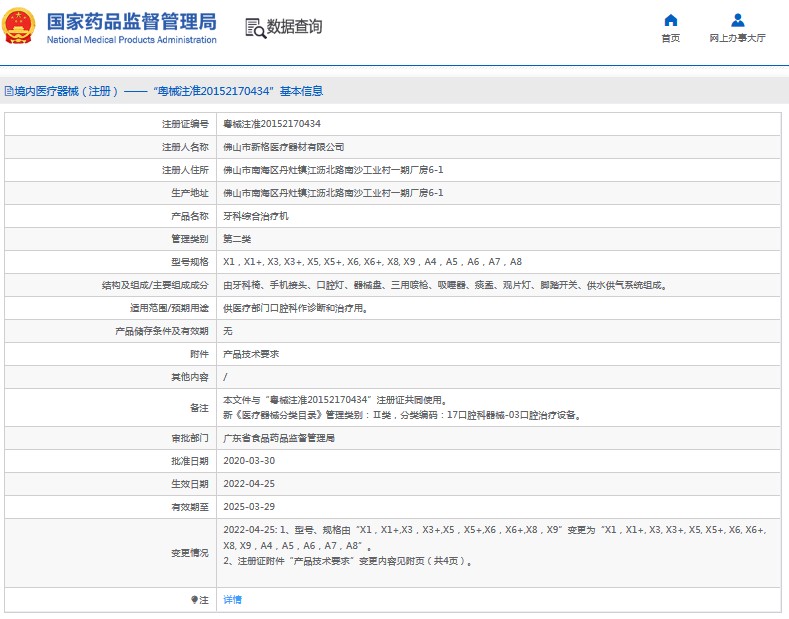Click the bullet icon beside 注
The width and height of the screenshot is (789, 619).
tap(194, 599)
